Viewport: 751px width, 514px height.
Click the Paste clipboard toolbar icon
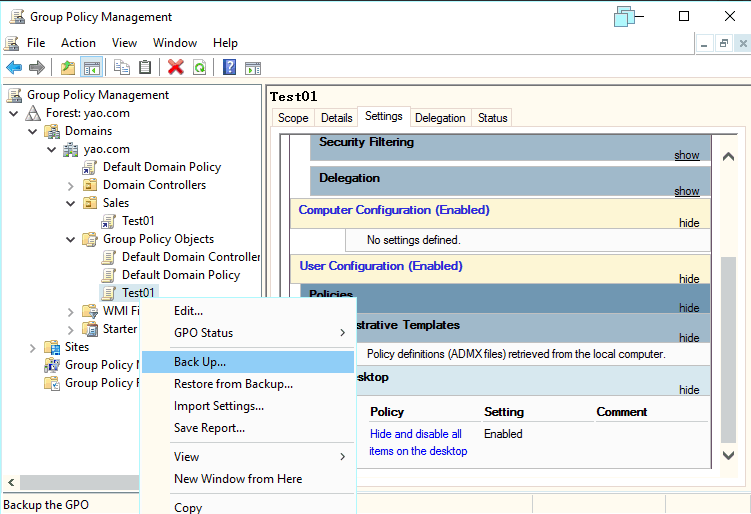pyautogui.click(x=146, y=68)
